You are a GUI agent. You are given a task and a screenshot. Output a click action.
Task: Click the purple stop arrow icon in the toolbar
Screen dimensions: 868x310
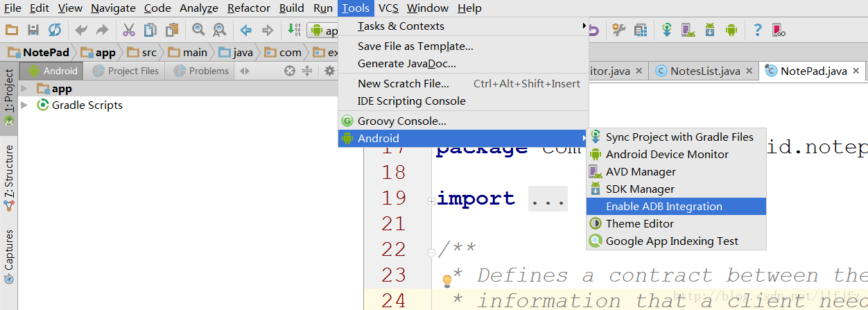(594, 30)
